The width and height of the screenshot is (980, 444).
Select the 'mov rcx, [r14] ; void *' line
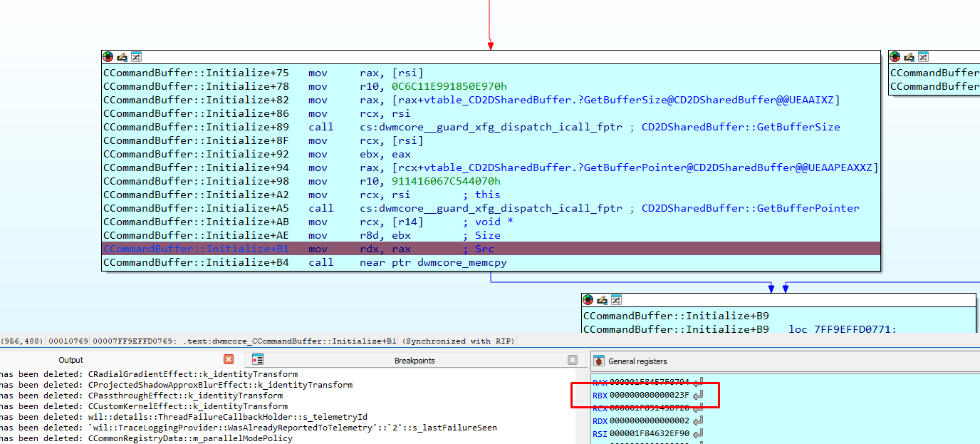pyautogui.click(x=491, y=222)
